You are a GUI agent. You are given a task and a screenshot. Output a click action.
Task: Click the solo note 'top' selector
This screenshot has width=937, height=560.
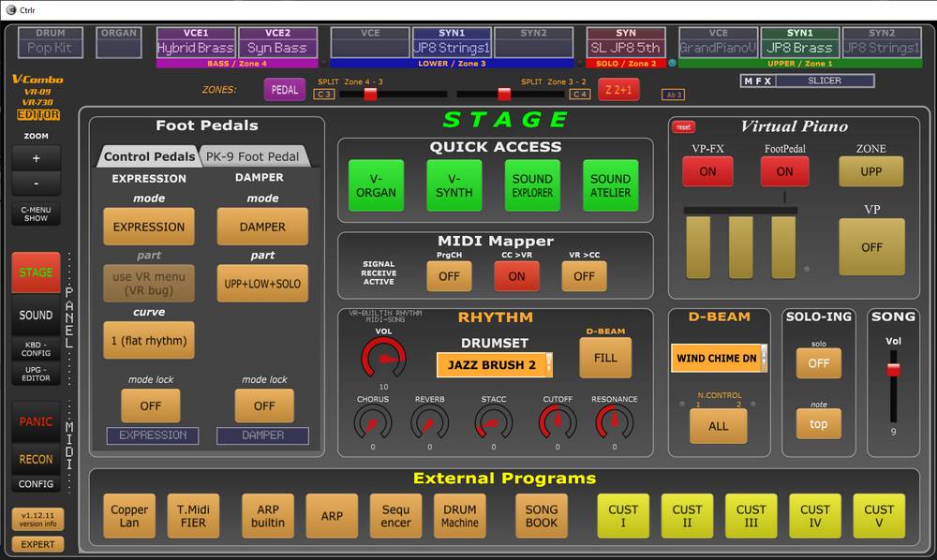(819, 424)
